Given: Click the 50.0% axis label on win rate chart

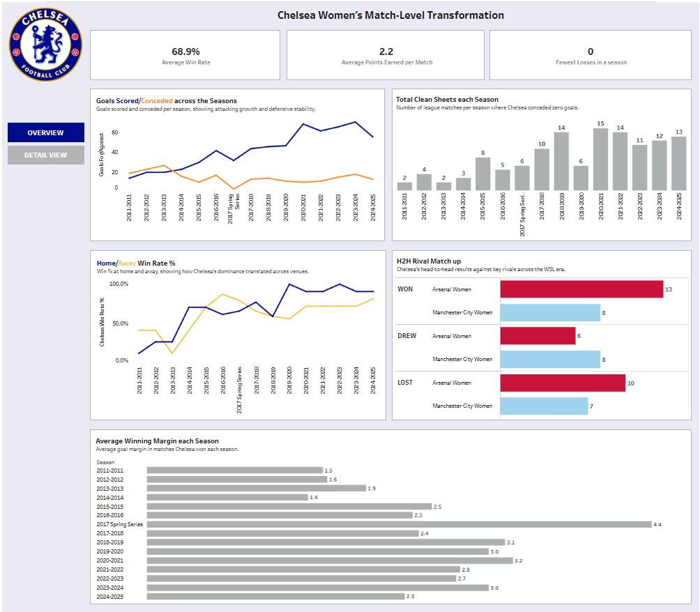Looking at the screenshot, I should 120,323.
